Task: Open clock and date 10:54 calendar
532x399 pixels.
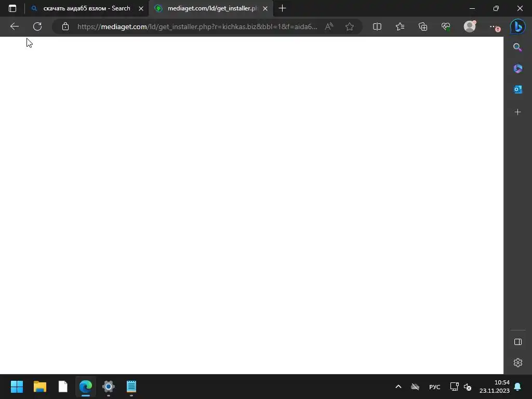Action: tap(495, 387)
